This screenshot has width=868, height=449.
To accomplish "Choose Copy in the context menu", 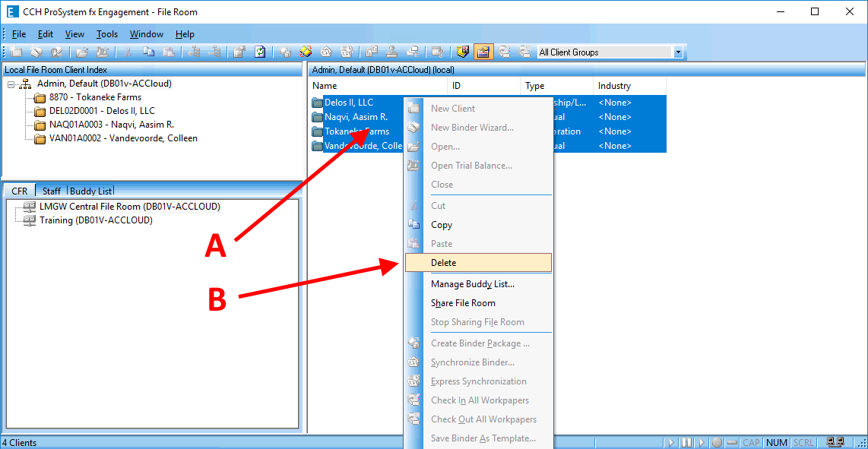I will (x=478, y=225).
